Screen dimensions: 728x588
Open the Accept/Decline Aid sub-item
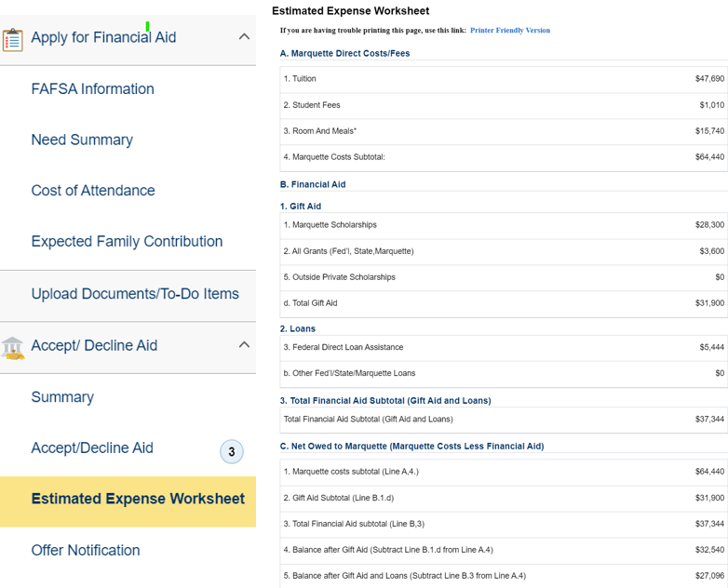pyautogui.click(x=92, y=448)
